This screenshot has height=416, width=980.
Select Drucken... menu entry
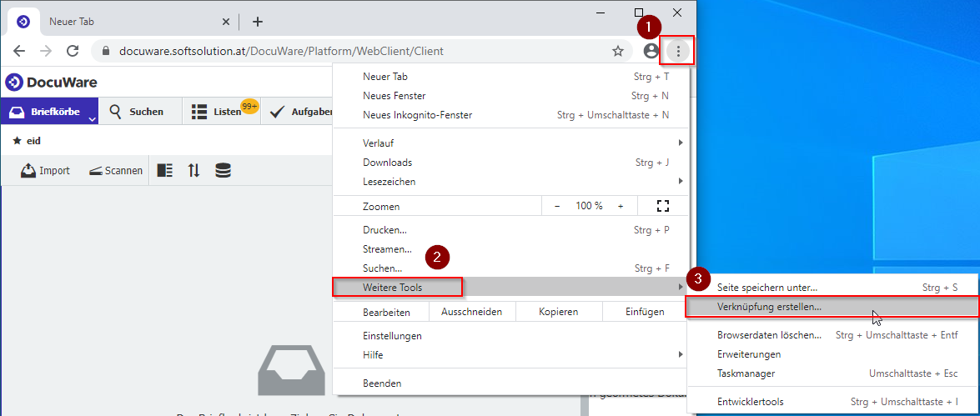pos(511,230)
